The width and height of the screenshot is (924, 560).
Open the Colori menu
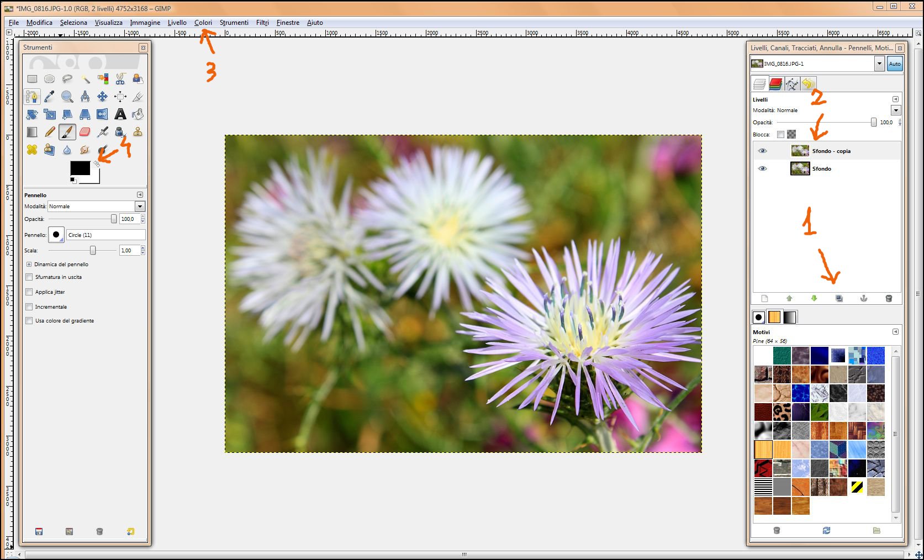203,23
